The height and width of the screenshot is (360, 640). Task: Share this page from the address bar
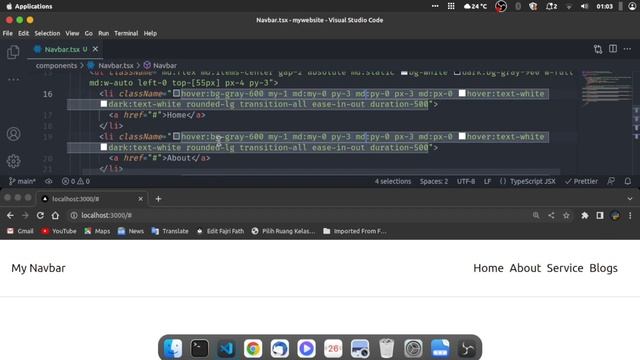point(551,215)
